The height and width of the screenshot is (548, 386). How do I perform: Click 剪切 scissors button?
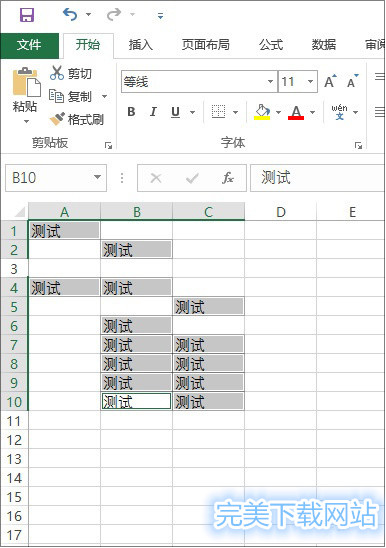71,73
